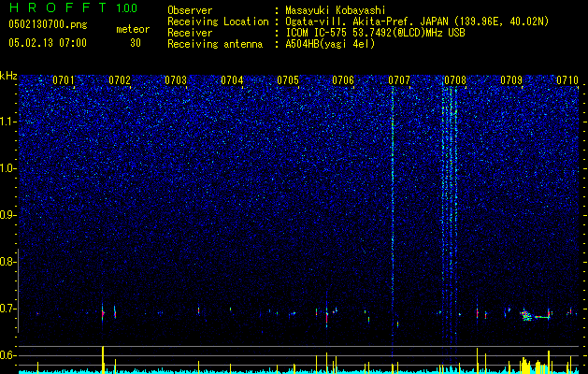Click the Observer label
Viewport: 588px width, 374px height.
click(190, 10)
